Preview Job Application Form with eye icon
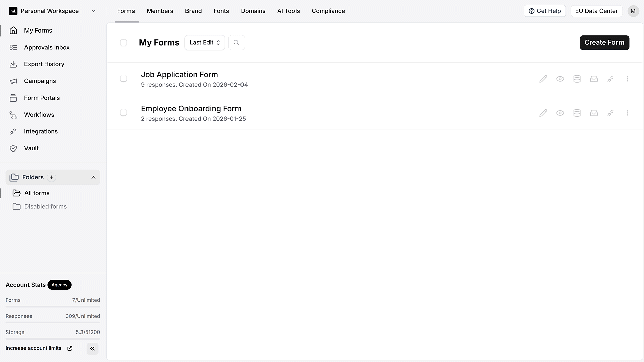Viewport: 644px width, 362px height. 560,79
